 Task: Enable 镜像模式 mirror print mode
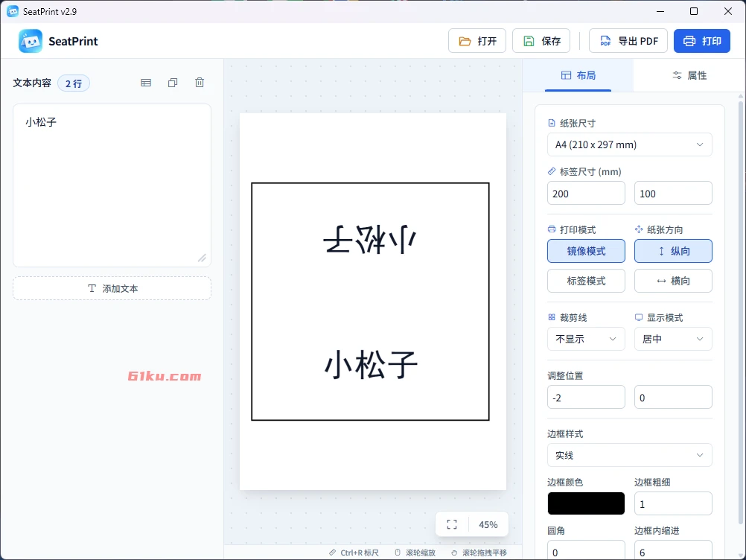point(586,251)
